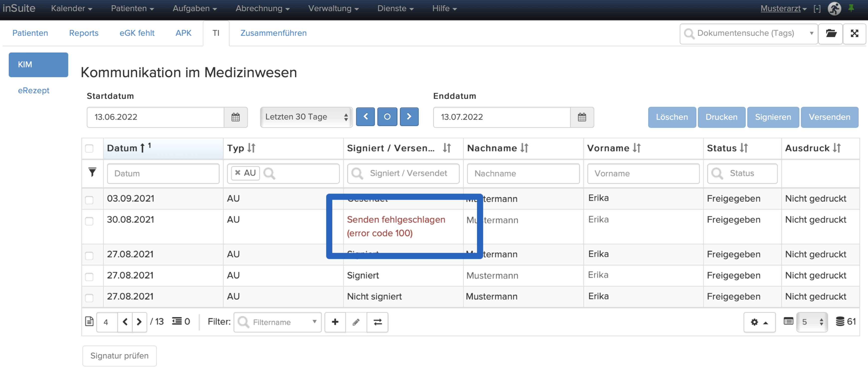Image resolution: width=868 pixels, height=371 pixels.
Task: Click the Signatur prüfen button
Action: pos(120,356)
